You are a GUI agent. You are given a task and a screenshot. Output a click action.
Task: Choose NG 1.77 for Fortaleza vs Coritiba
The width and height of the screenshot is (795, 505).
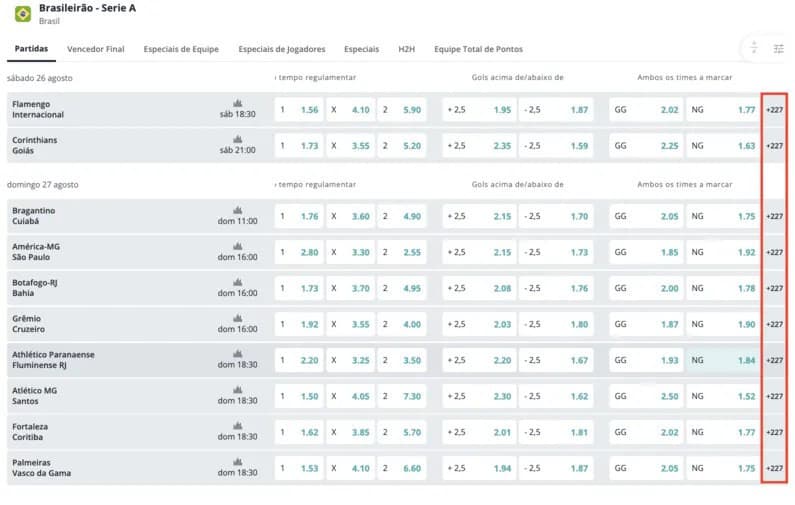724,432
